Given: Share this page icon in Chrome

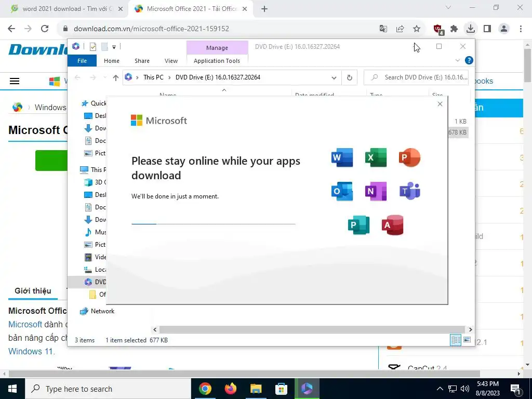Looking at the screenshot, I should point(400,29).
